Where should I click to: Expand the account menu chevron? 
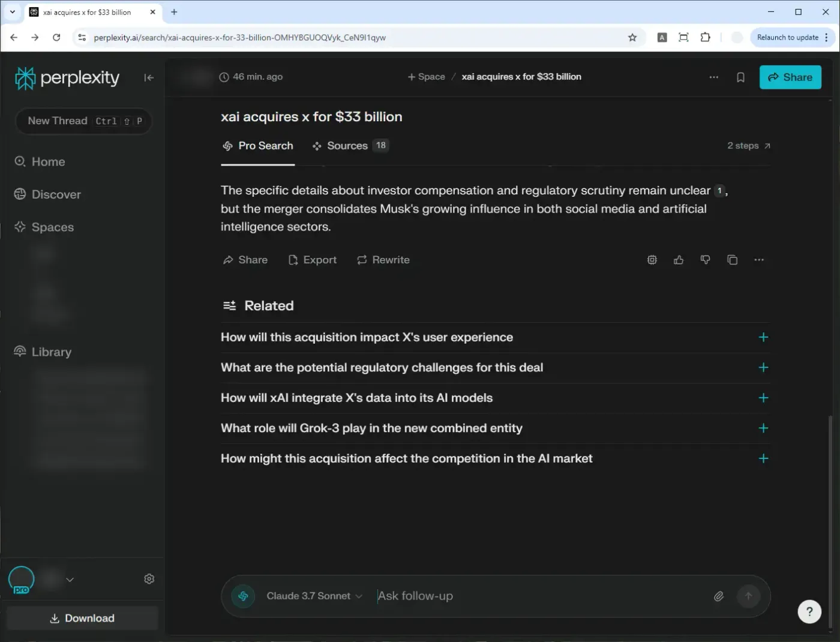tap(70, 580)
